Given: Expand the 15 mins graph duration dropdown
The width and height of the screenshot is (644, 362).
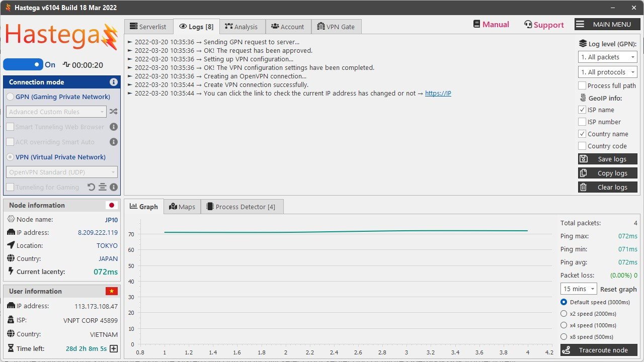Looking at the screenshot, I should coord(579,289).
